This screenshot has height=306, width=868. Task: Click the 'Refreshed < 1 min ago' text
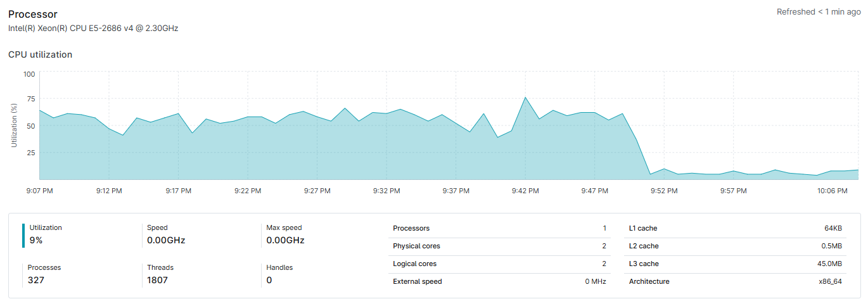click(x=819, y=11)
